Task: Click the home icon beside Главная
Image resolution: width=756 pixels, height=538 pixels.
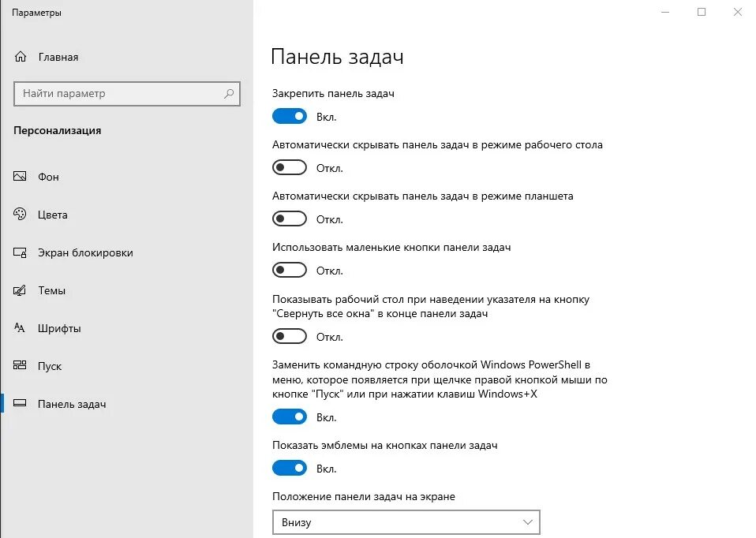Action: pyautogui.click(x=21, y=57)
